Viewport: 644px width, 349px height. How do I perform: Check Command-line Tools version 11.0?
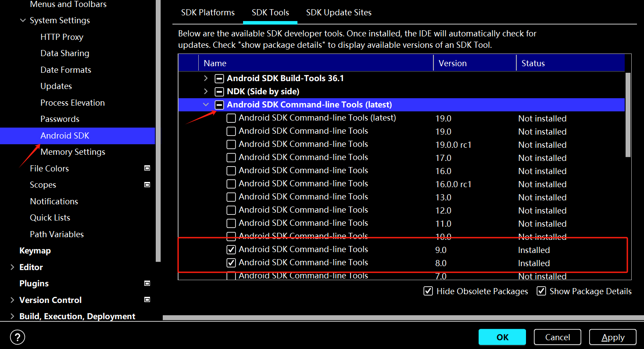click(231, 223)
